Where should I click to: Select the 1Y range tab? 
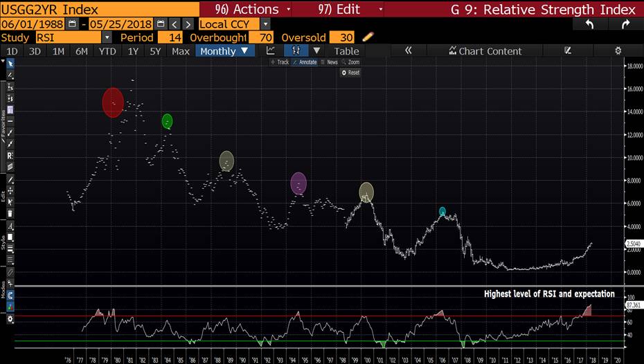[133, 51]
